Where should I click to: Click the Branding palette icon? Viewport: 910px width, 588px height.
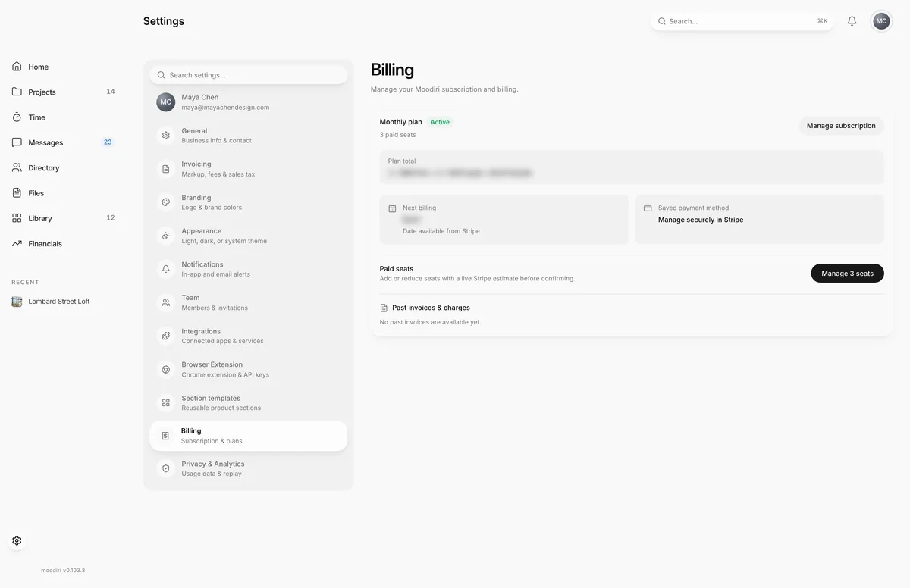166,202
